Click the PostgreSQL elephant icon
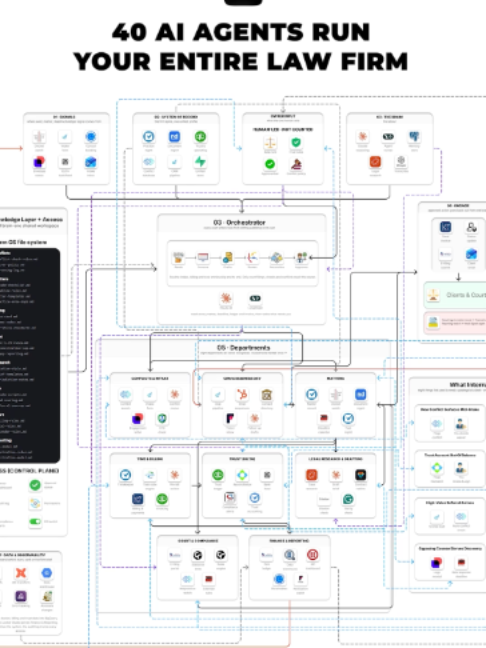This screenshot has height=648, width=486. (x=414, y=136)
